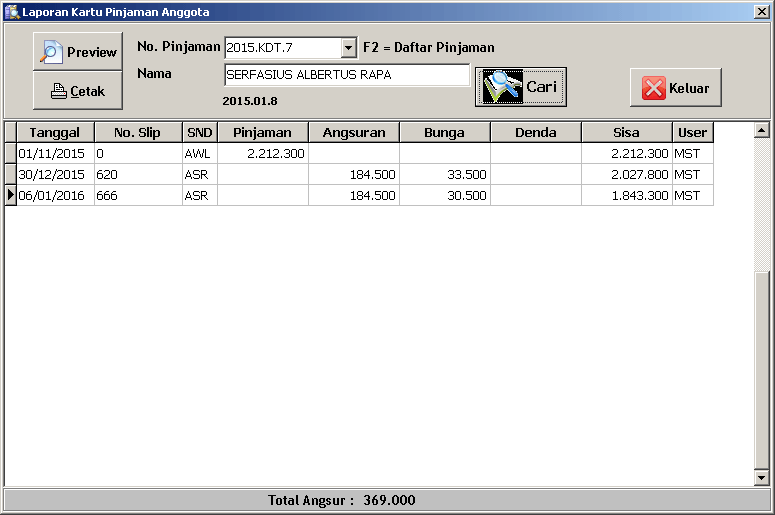Screen dimensions: 775x515
Task: Click the current-row arrow indicator for 06/01/2016
Action: pos(10,195)
